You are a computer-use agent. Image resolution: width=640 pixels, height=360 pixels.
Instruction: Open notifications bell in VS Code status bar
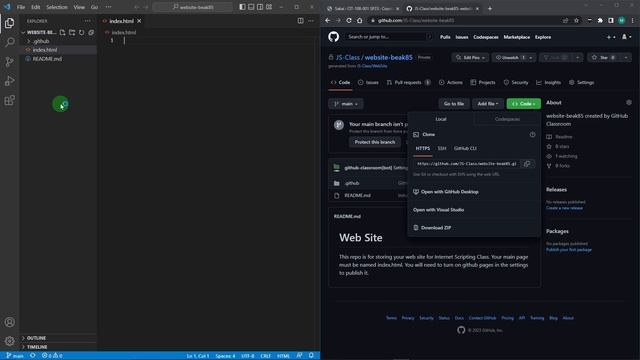coord(311,356)
